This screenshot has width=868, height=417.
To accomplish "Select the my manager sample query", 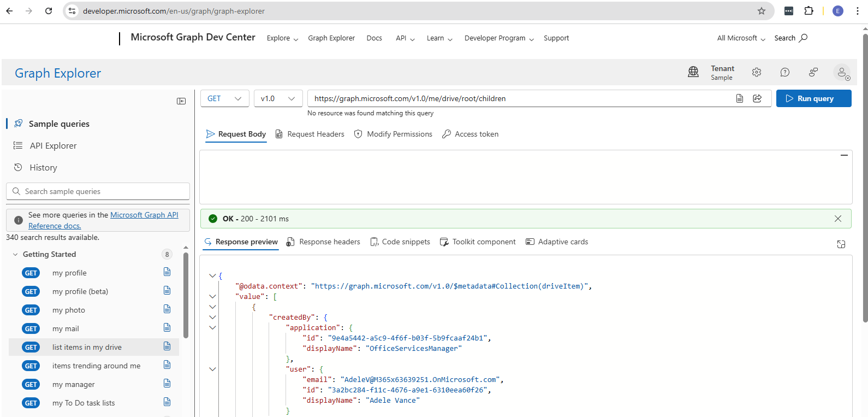I will pos(73,385).
